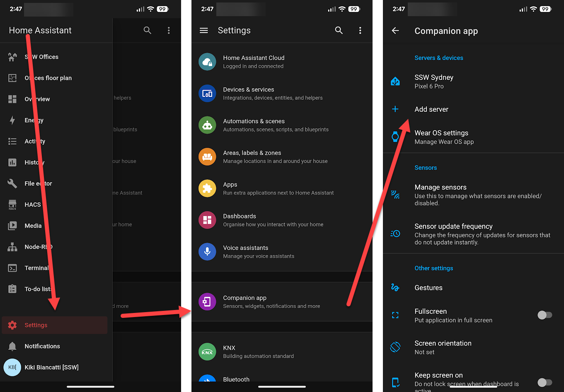Screen dimensions: 564x392
Task: Tap the plus icon beside Add server
Action: (x=395, y=109)
